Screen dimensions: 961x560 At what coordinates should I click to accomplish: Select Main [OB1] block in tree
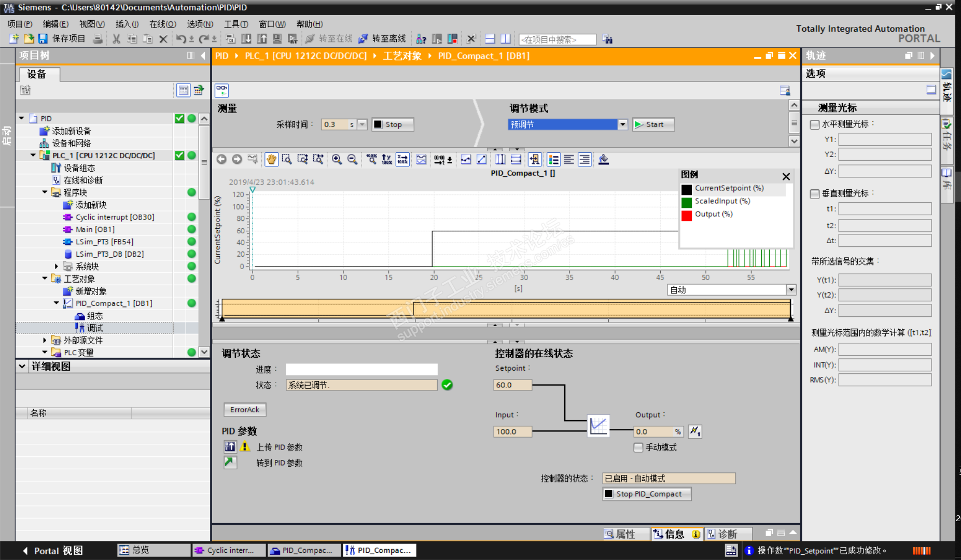(x=95, y=229)
